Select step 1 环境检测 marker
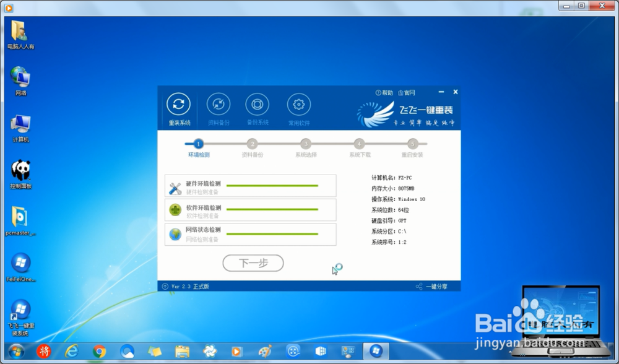Viewport: 619px width, 364px height. [199, 144]
